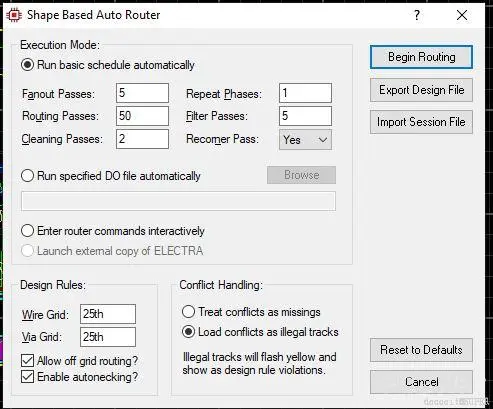The width and height of the screenshot is (493, 409).
Task: Click the Routing Passes input field
Action: point(142,116)
